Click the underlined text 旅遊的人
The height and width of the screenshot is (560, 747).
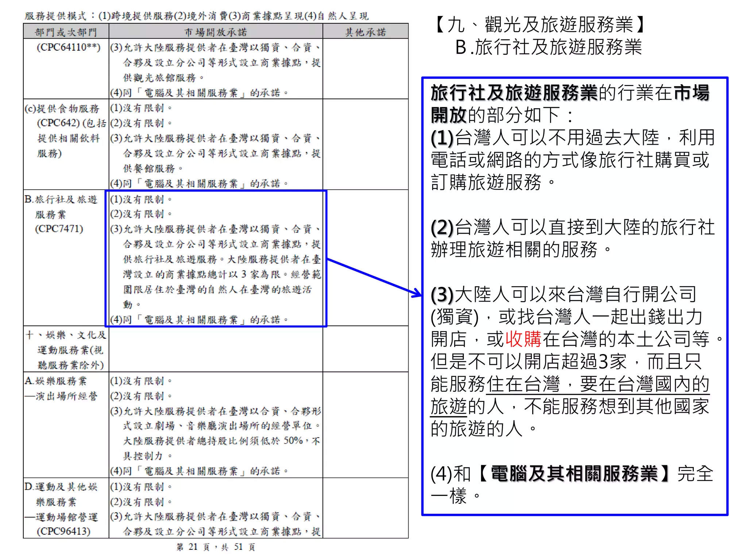(x=467, y=407)
